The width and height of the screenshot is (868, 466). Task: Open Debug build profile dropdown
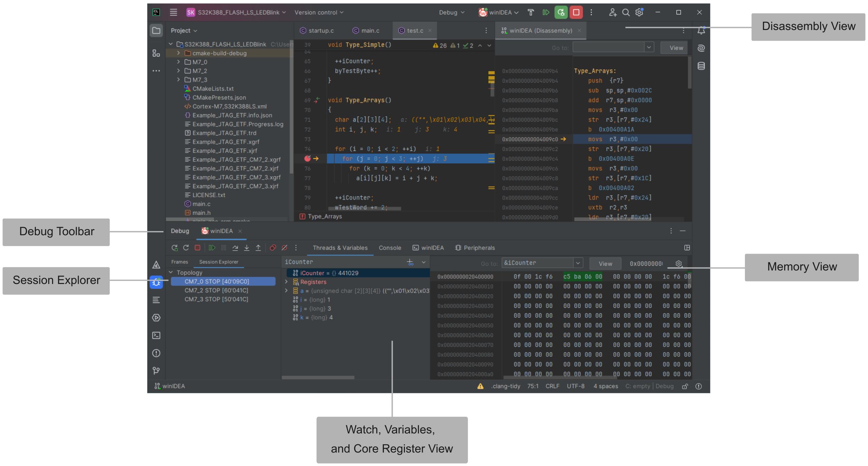(x=451, y=12)
